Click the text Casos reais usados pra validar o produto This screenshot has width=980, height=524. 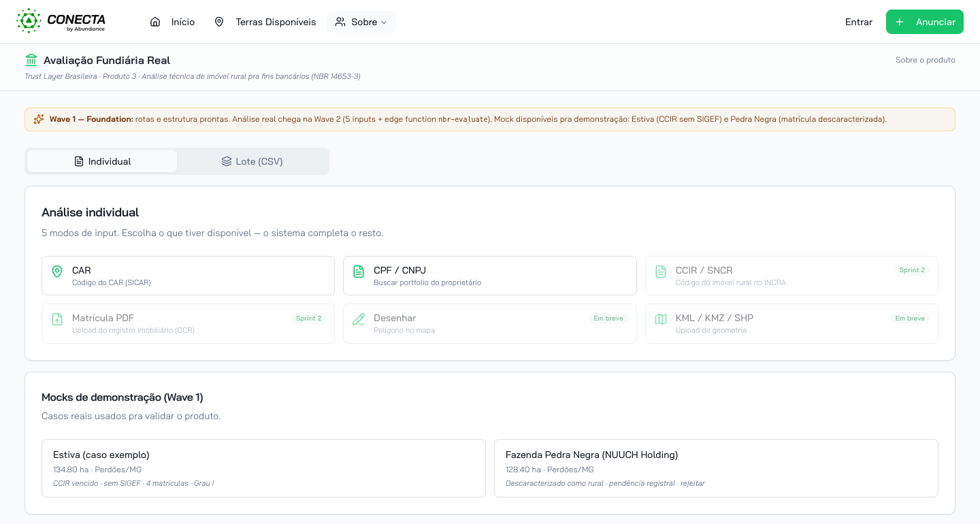[x=131, y=416]
